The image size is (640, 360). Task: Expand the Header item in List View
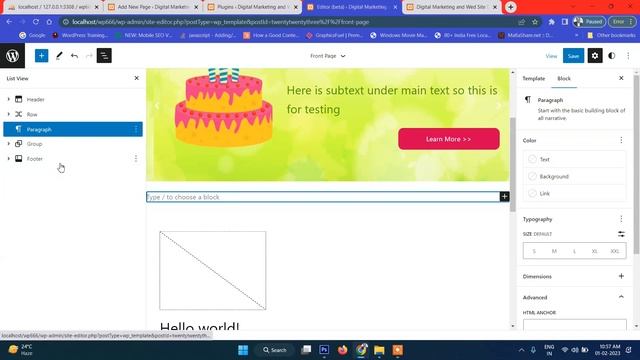coord(9,99)
